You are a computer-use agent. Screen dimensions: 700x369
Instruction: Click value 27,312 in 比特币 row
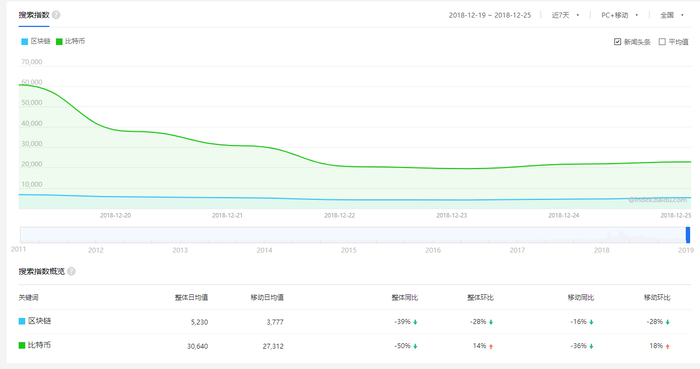[273, 346]
